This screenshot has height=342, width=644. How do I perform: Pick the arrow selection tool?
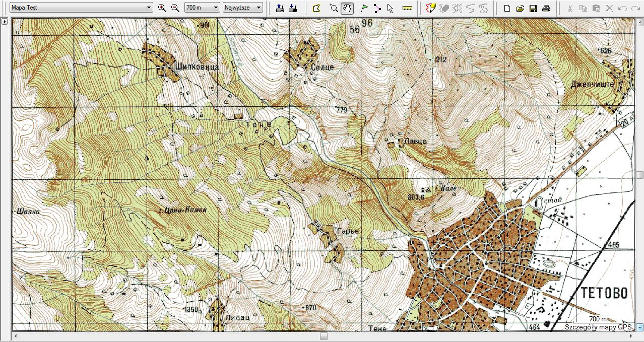[390, 8]
